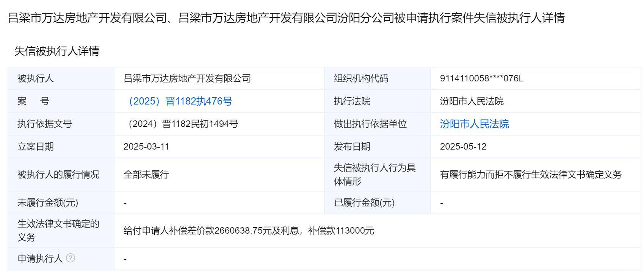Click the 失信被执行人详情 section heading

point(57,51)
